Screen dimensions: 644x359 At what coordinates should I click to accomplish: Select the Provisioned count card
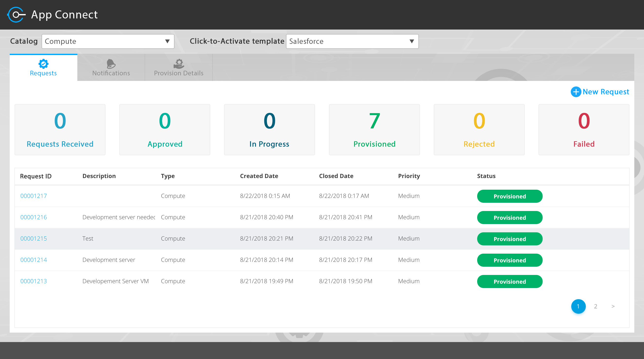(374, 130)
